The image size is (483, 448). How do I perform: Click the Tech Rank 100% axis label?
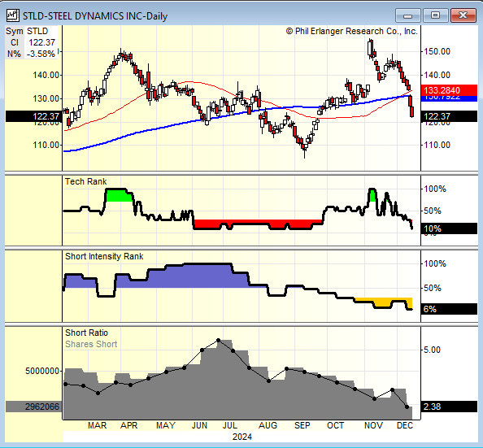click(435, 189)
